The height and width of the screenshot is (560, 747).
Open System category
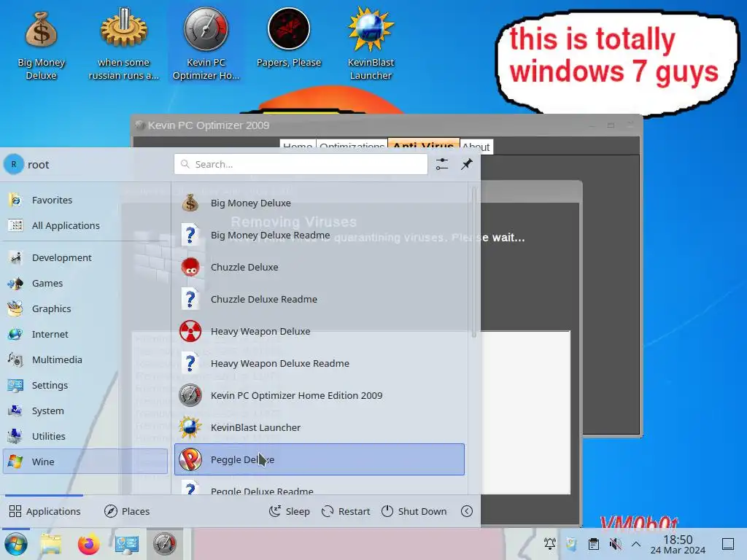click(85, 411)
